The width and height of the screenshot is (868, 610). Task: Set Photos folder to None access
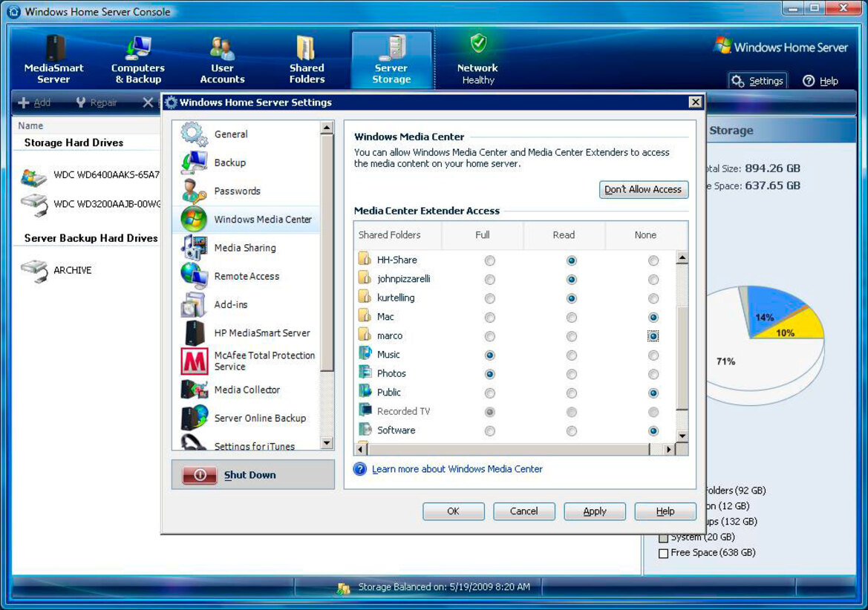click(x=653, y=375)
